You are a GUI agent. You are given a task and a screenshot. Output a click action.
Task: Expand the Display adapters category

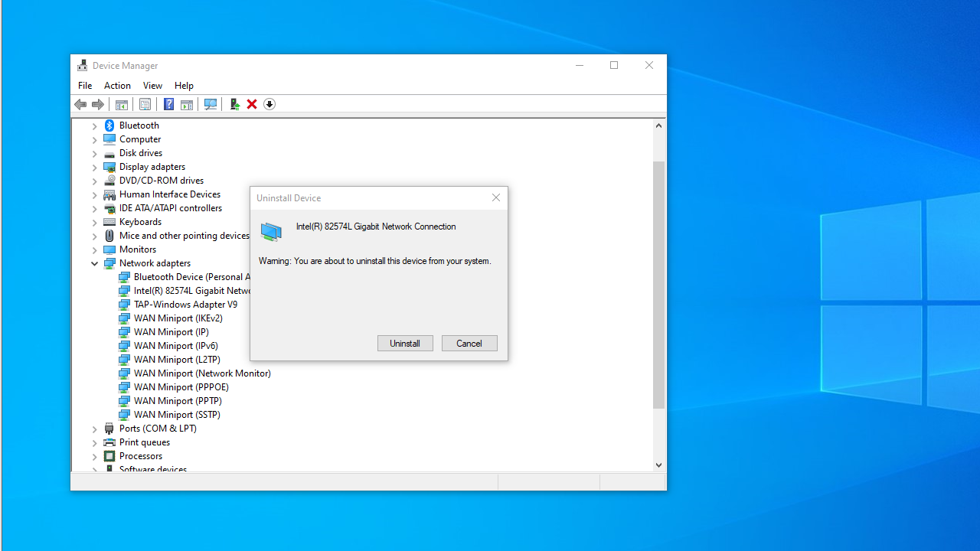[x=95, y=167]
